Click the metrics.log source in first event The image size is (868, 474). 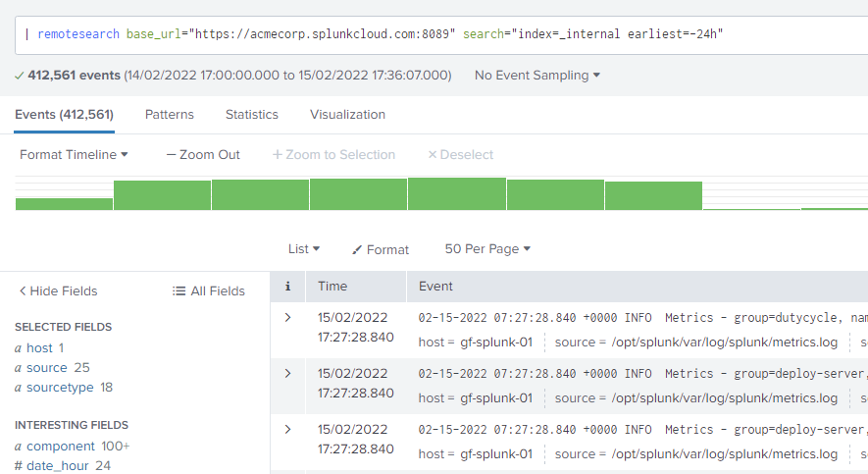[x=725, y=342]
